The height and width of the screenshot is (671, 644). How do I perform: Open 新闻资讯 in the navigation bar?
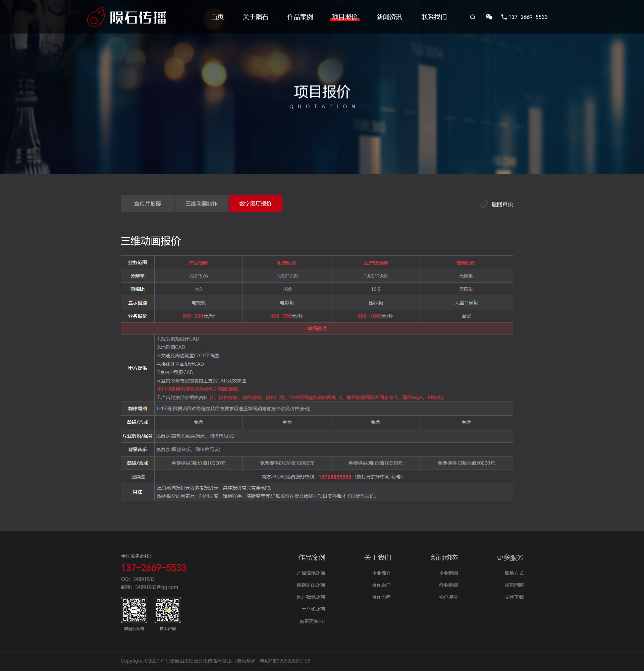tap(389, 17)
